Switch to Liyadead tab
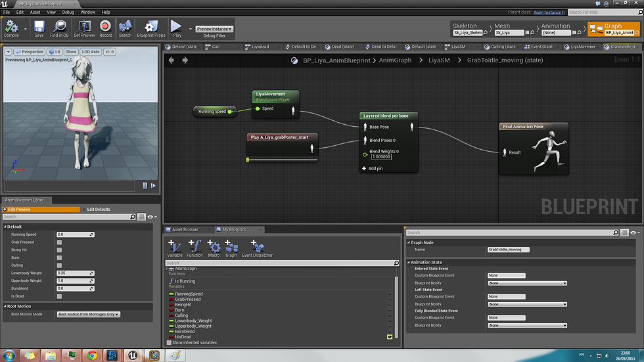The width and height of the screenshot is (644, 362). tap(260, 47)
